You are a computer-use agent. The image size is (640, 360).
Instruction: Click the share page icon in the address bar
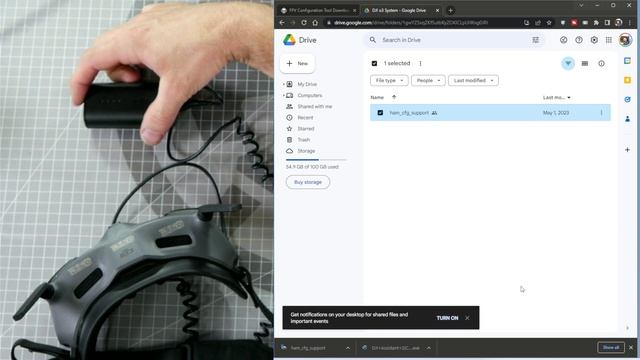pyautogui.click(x=538, y=23)
